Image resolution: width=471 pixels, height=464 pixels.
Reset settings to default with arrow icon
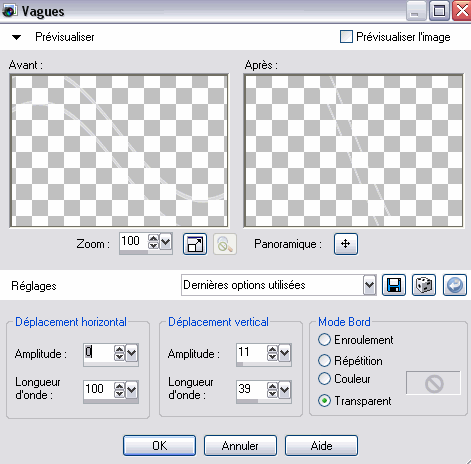click(x=455, y=285)
